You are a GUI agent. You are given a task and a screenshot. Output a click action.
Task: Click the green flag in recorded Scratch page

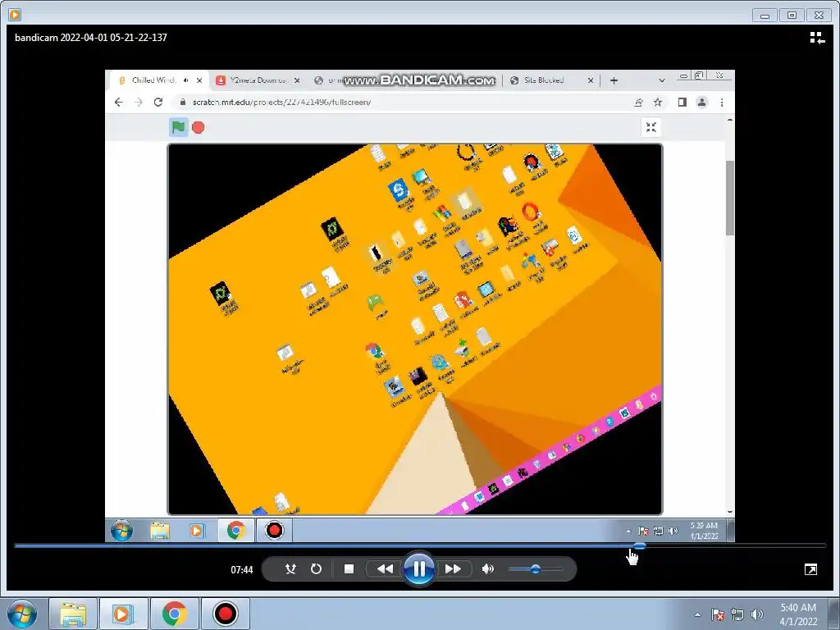[178, 127]
